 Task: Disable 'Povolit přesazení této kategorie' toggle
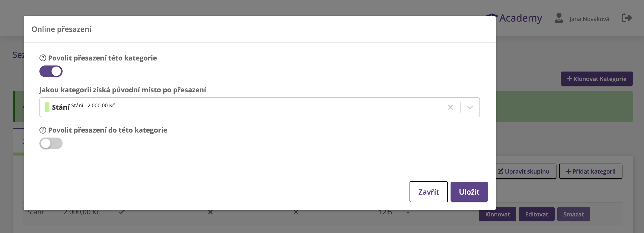click(x=51, y=71)
